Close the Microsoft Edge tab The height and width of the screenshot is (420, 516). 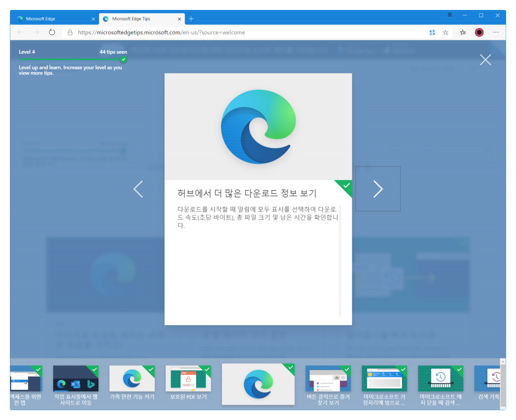pyautogui.click(x=93, y=19)
